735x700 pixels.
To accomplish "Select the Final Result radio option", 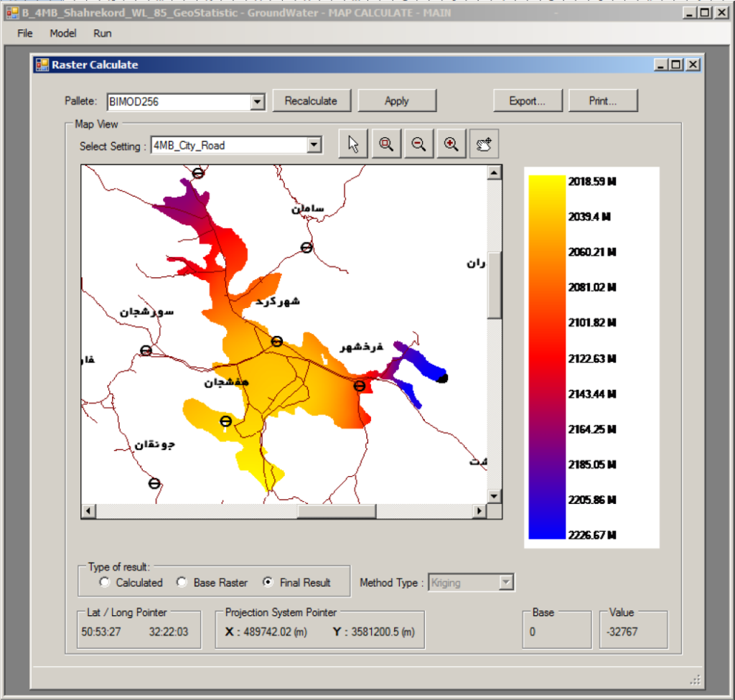I will tap(268, 582).
